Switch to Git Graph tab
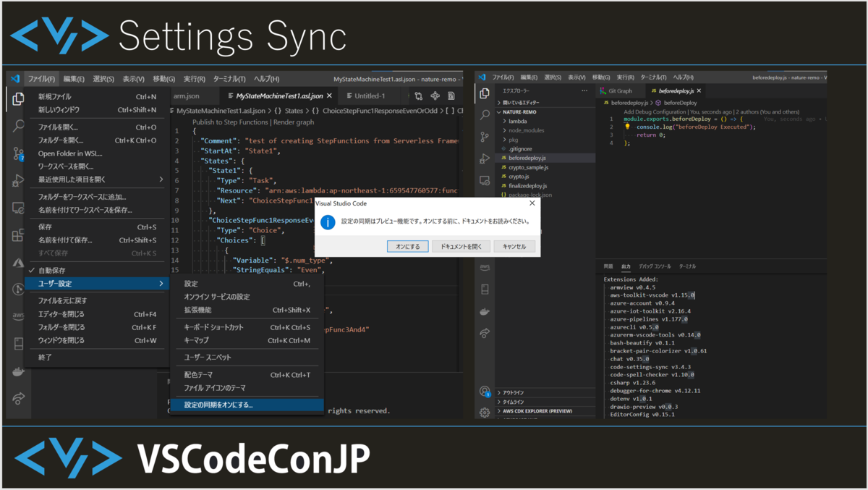This screenshot has height=490, width=868. 620,91
